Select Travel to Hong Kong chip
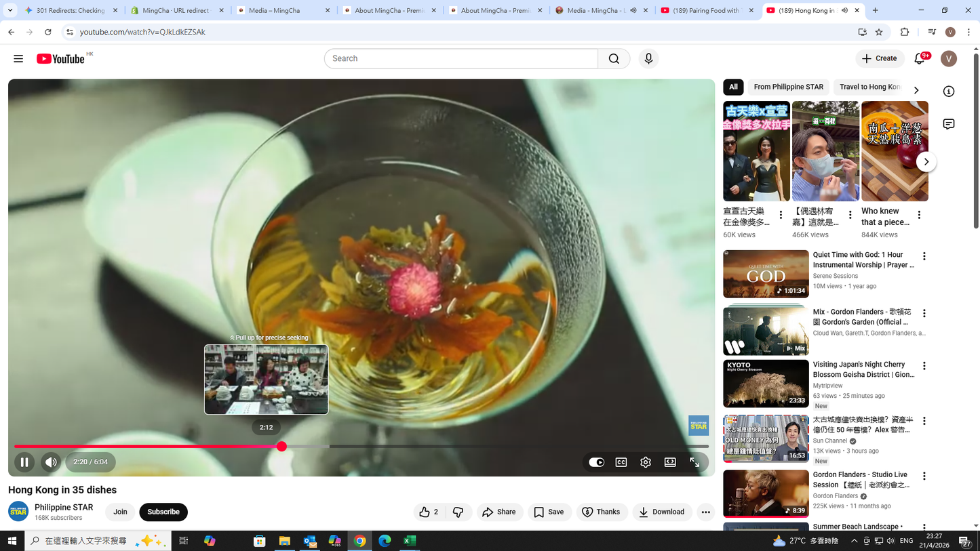Image resolution: width=980 pixels, height=551 pixels. coord(870,87)
